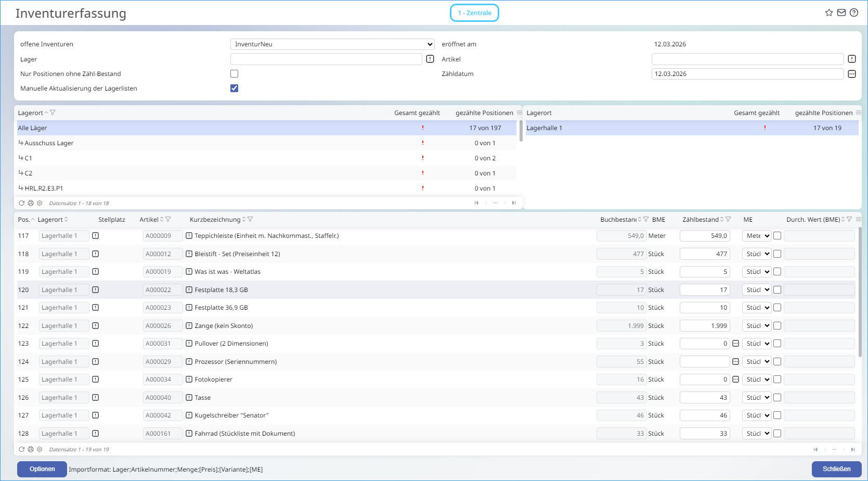The width and height of the screenshot is (868, 481).
Task: Open filter icon on Kurzbezeichnung column
Action: 250,220
